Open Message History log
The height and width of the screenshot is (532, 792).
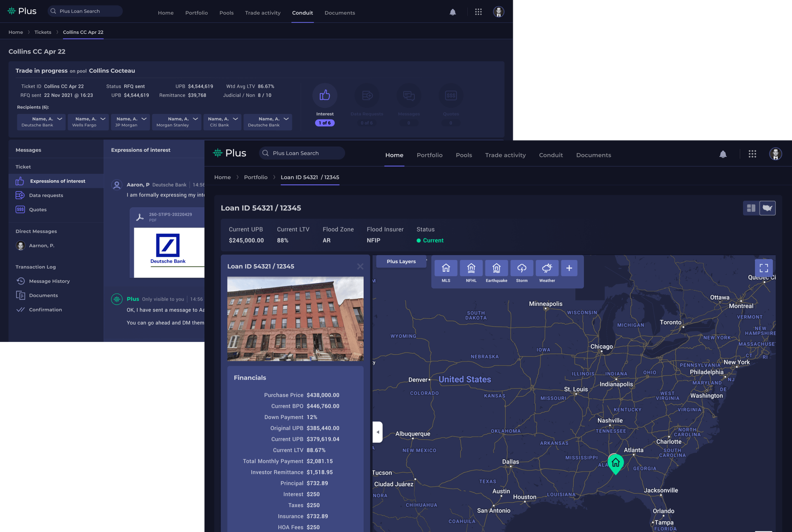click(49, 281)
